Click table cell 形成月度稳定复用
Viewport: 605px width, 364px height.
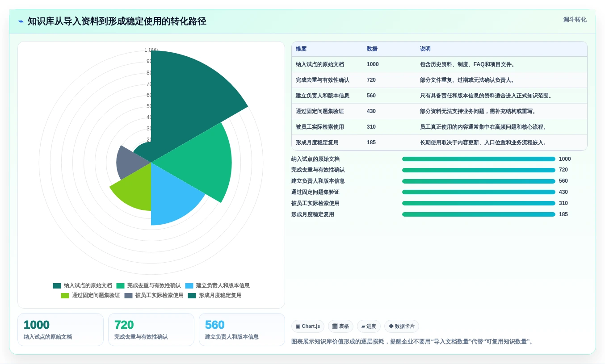317,142
